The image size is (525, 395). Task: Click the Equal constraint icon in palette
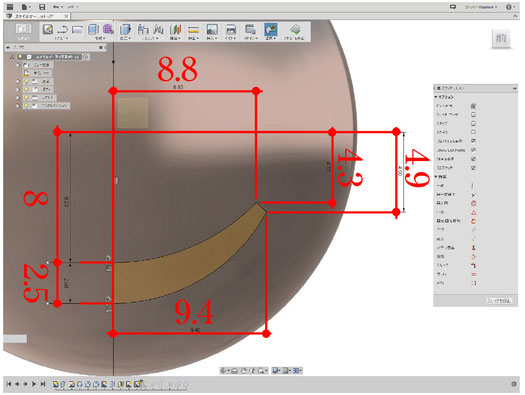coord(473,274)
